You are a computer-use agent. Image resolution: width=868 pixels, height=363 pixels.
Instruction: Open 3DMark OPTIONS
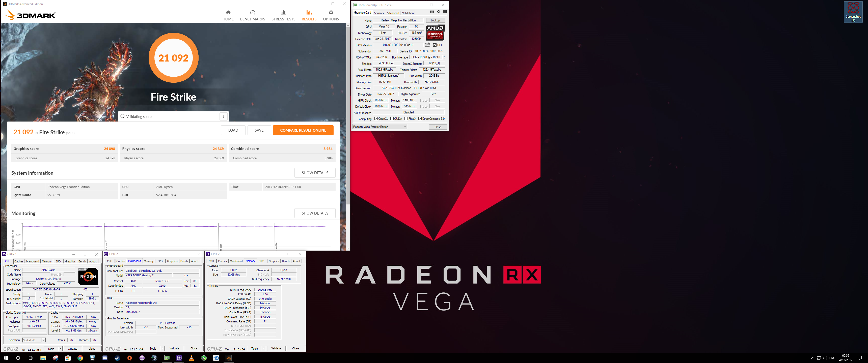coord(331,15)
